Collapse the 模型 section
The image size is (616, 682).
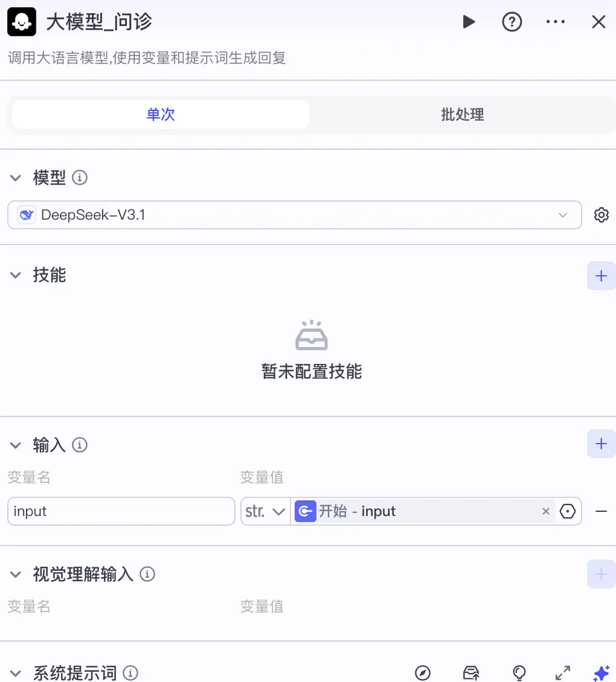16,178
